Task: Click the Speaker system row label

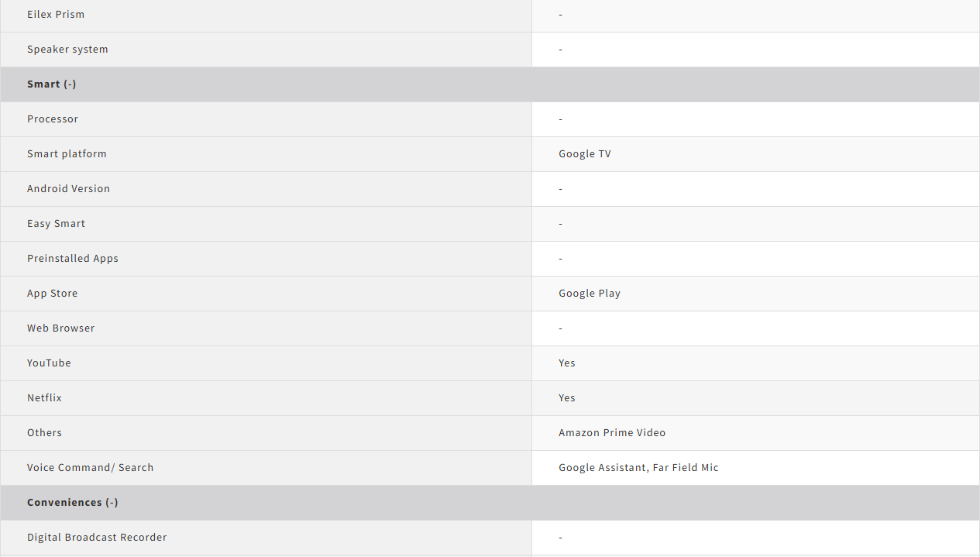Action: click(x=67, y=50)
